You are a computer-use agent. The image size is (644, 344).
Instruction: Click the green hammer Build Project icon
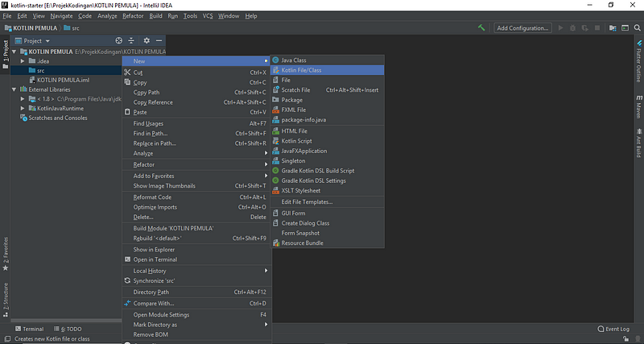pyautogui.click(x=481, y=28)
